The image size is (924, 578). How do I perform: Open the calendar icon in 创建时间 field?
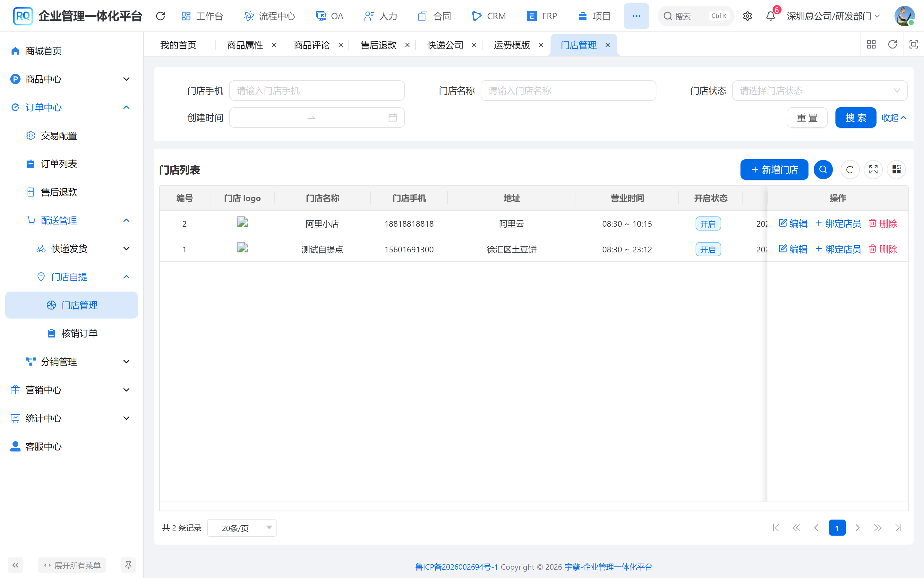click(x=392, y=118)
